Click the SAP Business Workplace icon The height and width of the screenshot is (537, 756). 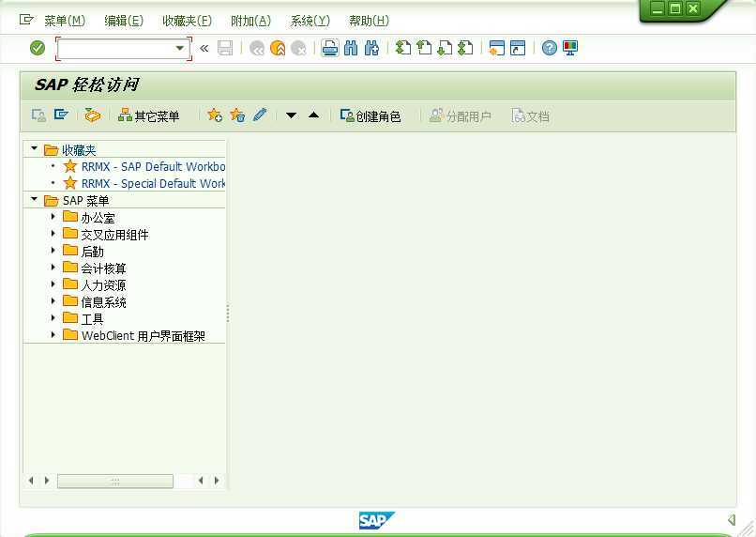pyautogui.click(x=93, y=115)
